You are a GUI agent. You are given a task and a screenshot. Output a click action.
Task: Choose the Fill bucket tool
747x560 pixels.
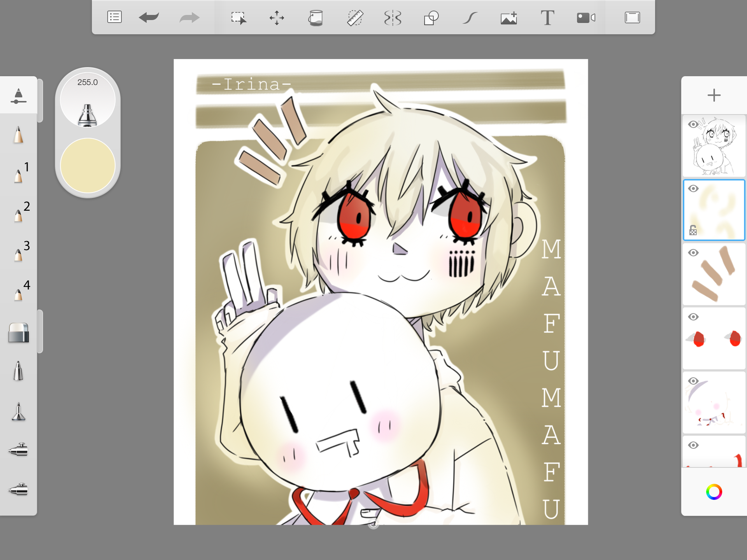click(316, 18)
